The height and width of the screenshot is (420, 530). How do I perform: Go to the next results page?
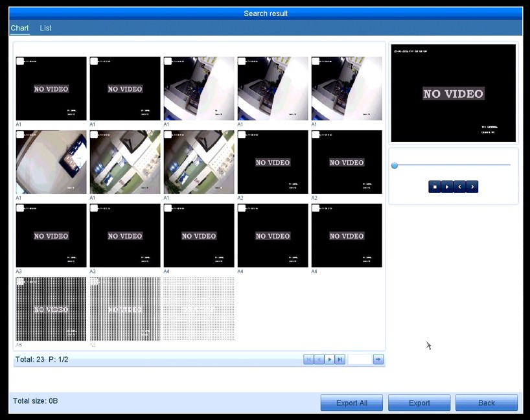329,359
